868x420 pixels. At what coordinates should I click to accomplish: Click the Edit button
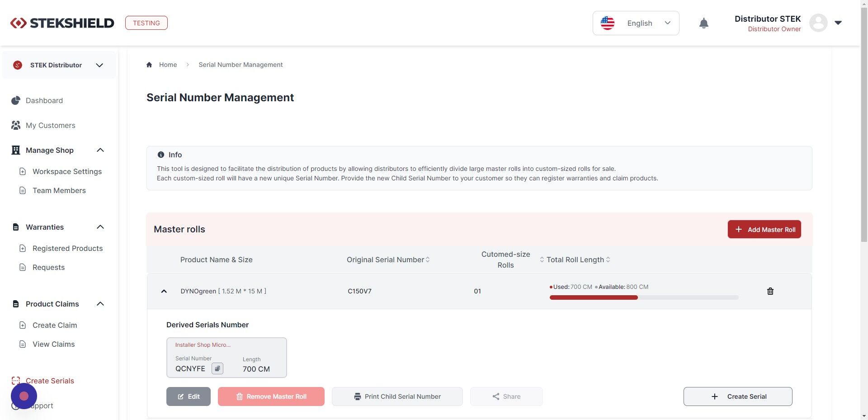coord(189,396)
